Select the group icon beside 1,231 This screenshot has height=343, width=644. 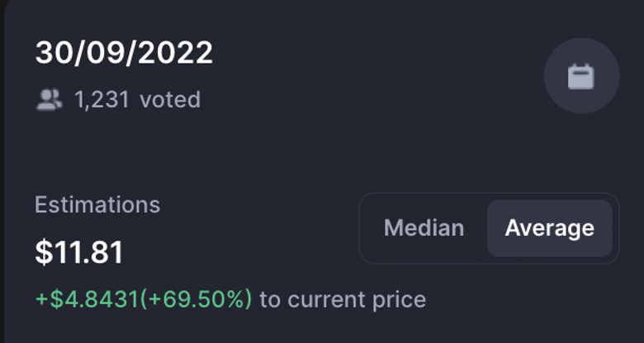pyautogui.click(x=50, y=100)
